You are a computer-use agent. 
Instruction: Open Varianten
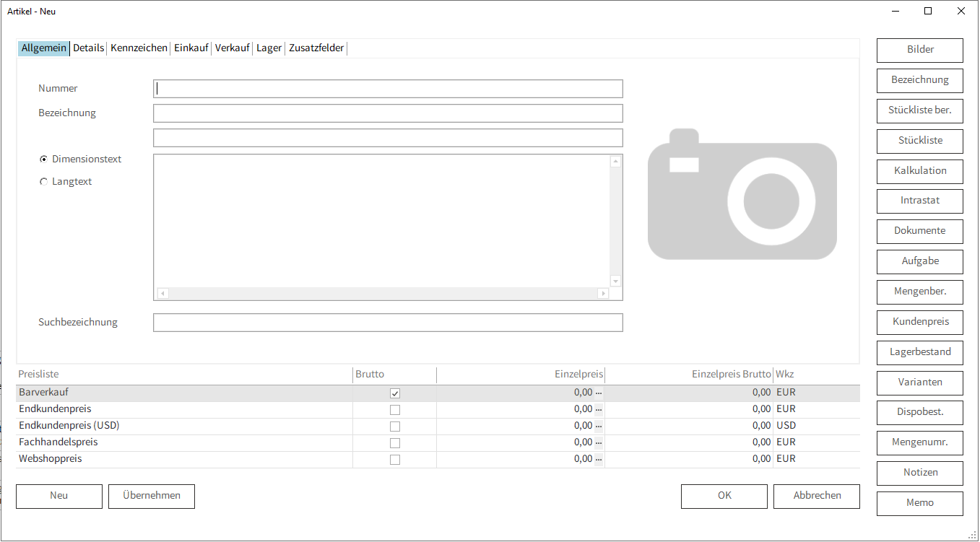point(920,383)
